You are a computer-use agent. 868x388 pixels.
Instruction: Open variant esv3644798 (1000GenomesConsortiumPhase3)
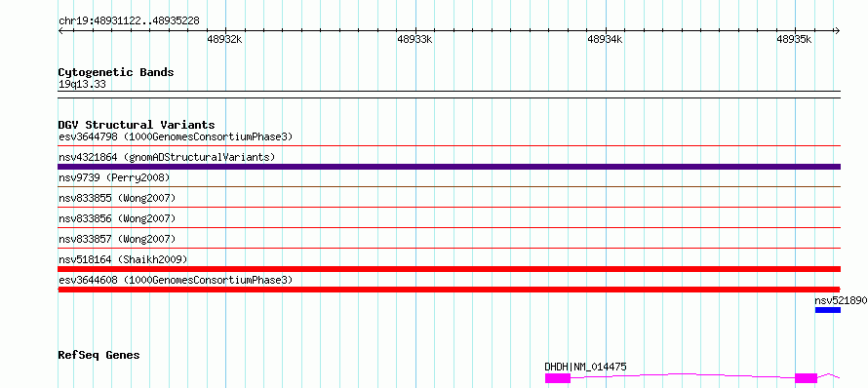[x=176, y=136]
